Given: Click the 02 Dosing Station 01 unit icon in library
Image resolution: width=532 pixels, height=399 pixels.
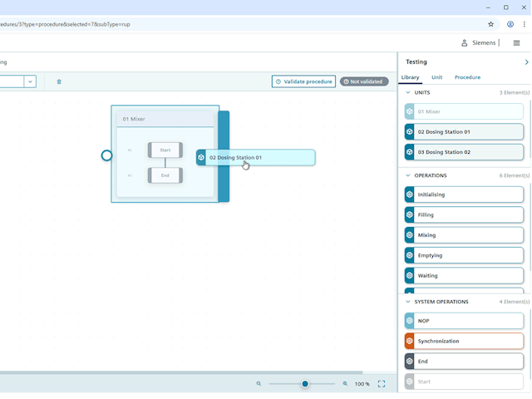Looking at the screenshot, I should [x=410, y=131].
